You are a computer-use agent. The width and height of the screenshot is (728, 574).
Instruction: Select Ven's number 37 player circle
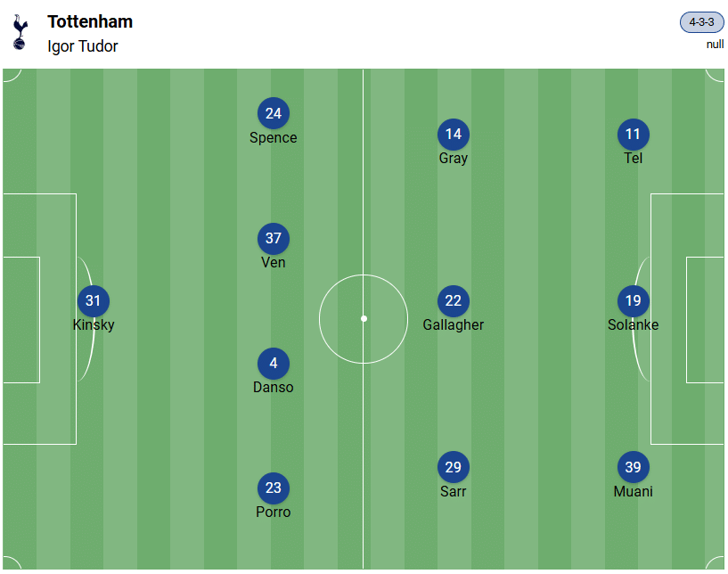(x=274, y=239)
